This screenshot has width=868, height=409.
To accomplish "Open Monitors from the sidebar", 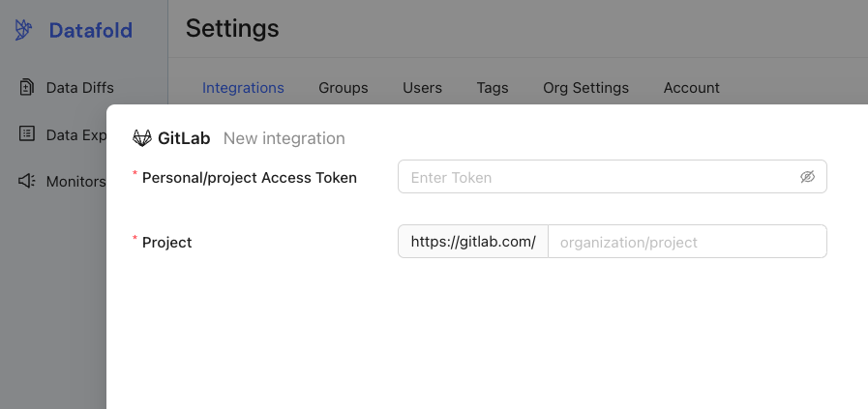I will click(75, 182).
